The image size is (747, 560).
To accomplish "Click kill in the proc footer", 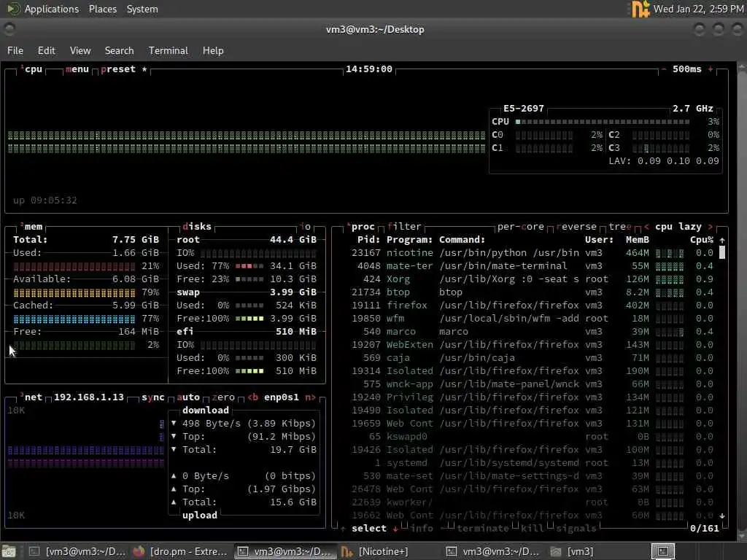I will 532,529.
